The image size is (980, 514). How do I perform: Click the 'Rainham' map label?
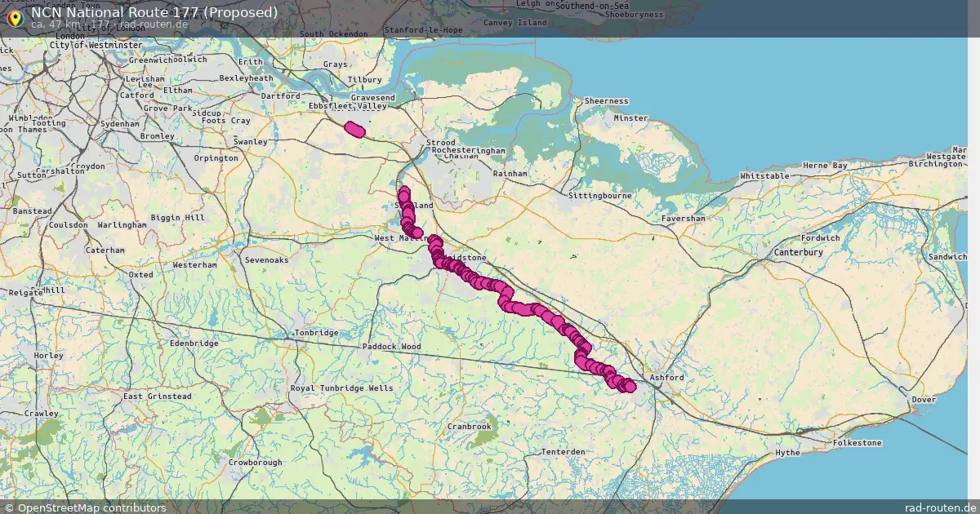[x=510, y=174]
